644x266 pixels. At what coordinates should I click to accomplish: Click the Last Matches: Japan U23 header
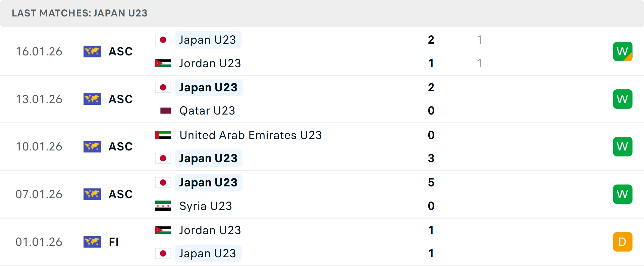79,13
